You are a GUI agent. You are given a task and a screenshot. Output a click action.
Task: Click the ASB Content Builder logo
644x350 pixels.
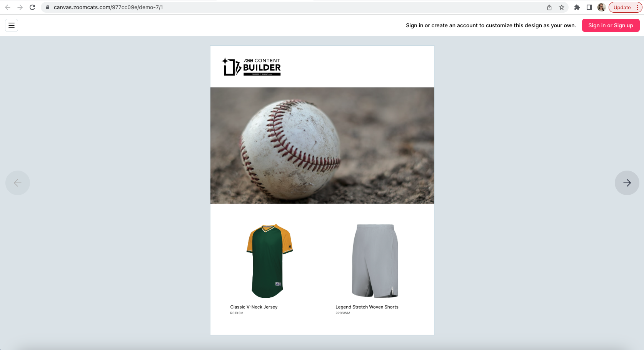251,66
